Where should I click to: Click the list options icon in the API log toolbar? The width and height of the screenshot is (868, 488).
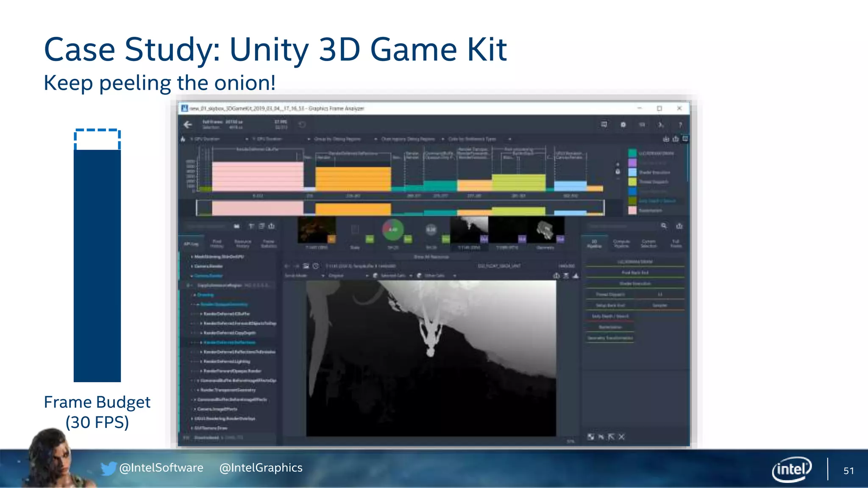[262, 226]
